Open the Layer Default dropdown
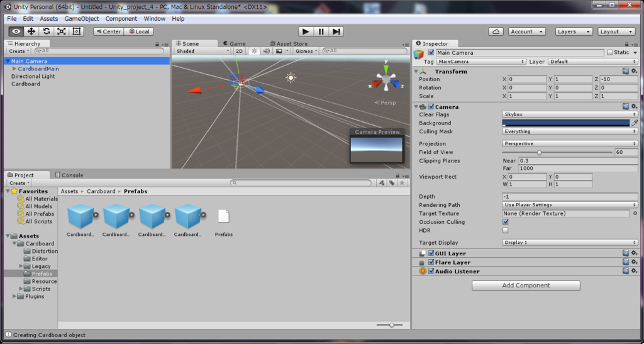The height and width of the screenshot is (344, 644). click(592, 62)
